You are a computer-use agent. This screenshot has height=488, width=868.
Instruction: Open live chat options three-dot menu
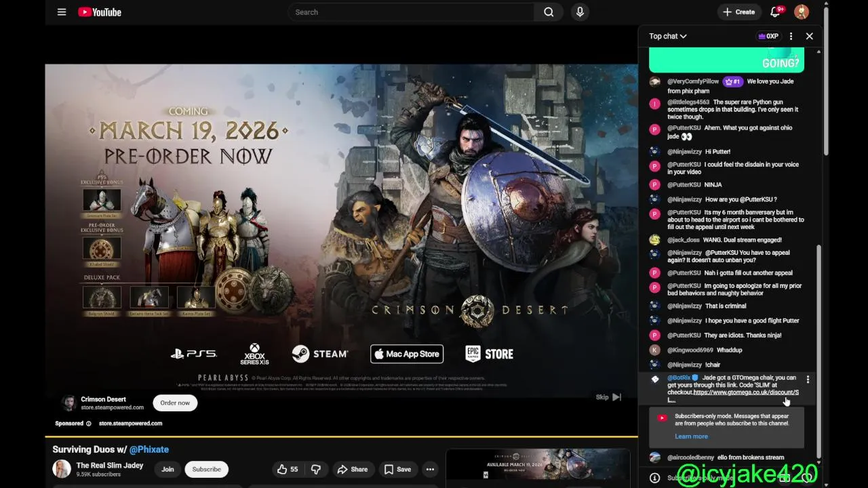(x=791, y=36)
